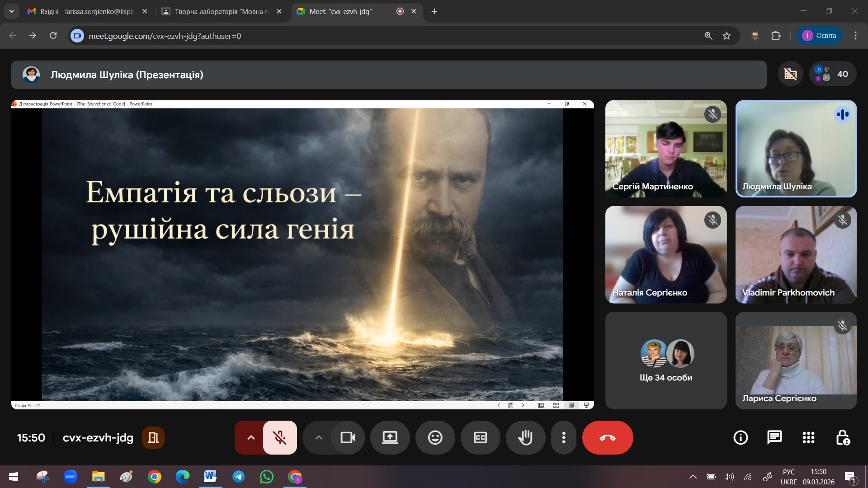Click the Людмила Шуліка video tile
Image resolution: width=868 pixels, height=488 pixels.
[x=796, y=149]
